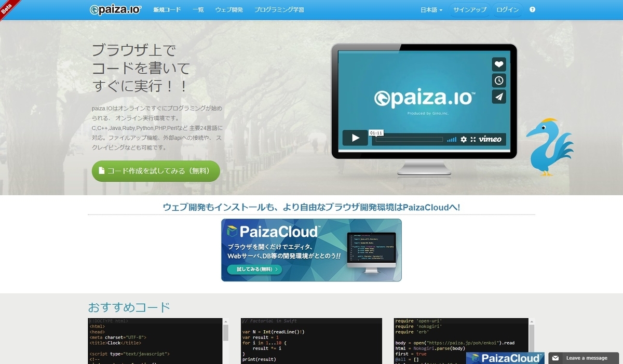Click the ログイン button
The width and height of the screenshot is (623, 364).
pos(507,10)
